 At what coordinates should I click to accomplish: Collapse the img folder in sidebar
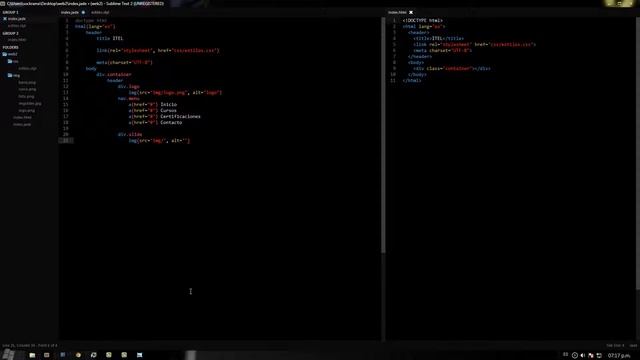[x=10, y=76]
